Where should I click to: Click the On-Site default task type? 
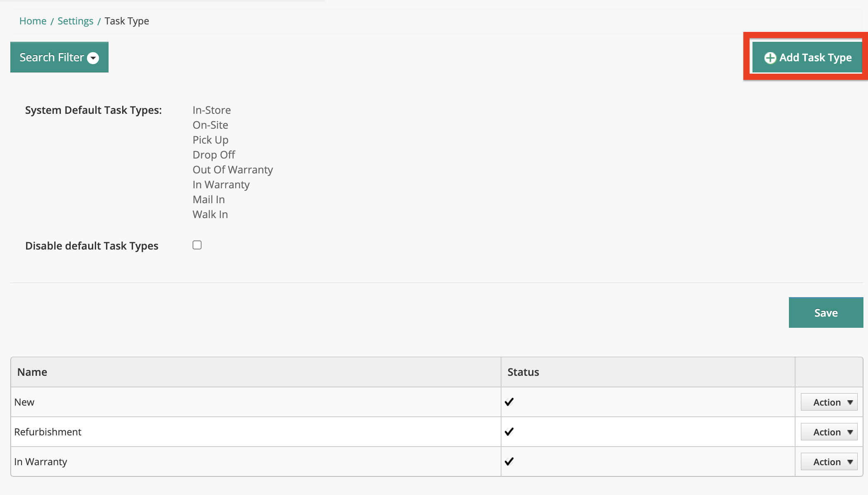(210, 125)
